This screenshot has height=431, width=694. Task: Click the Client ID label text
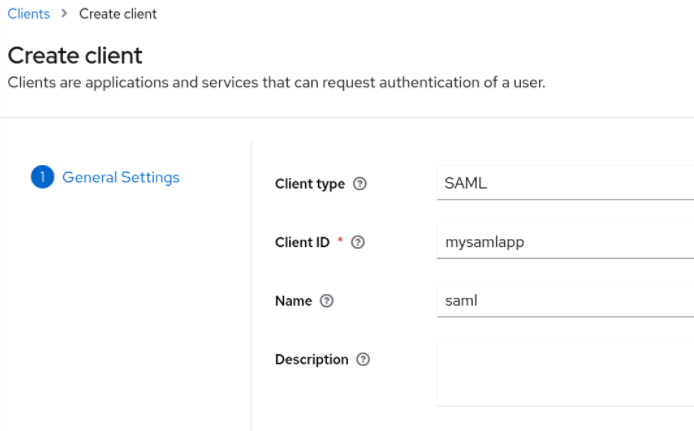pos(302,242)
